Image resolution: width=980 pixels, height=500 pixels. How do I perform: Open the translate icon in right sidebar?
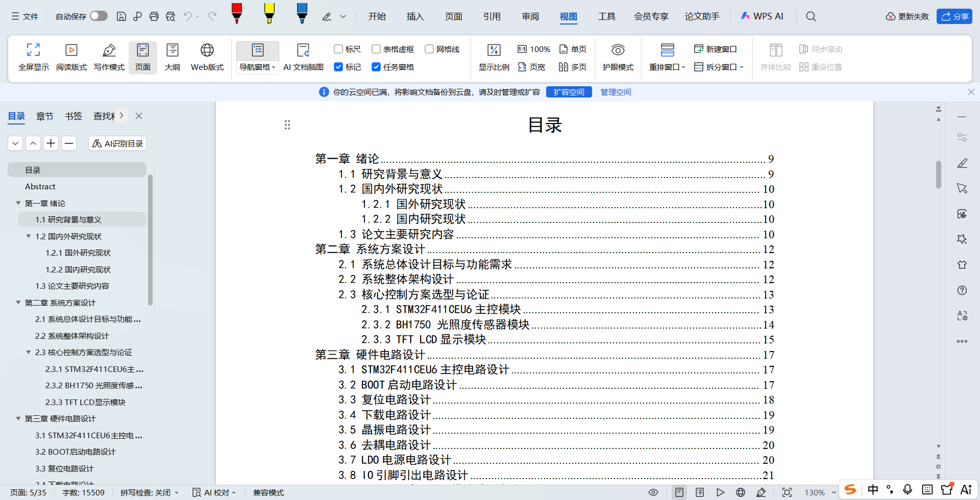962,316
